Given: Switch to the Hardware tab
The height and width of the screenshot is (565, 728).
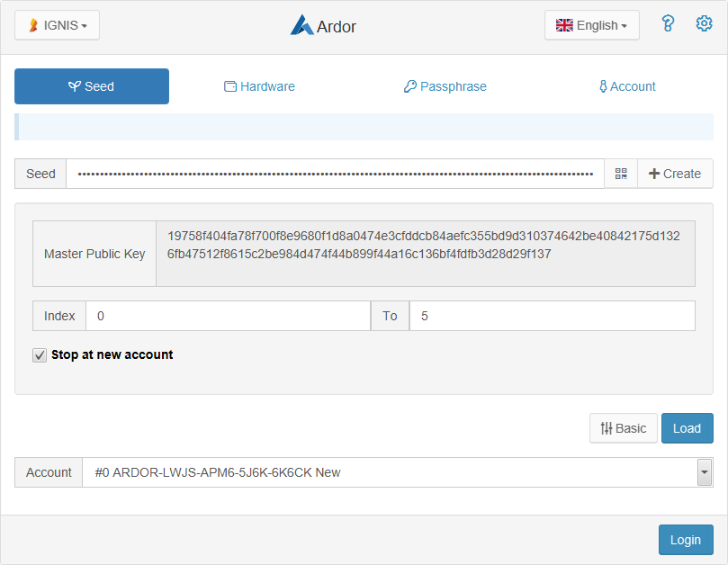Looking at the screenshot, I should point(259,86).
